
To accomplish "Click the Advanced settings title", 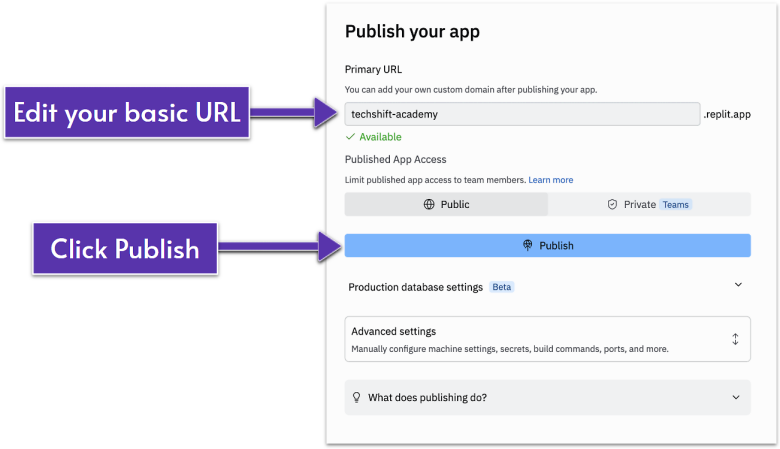I will coord(393,331).
